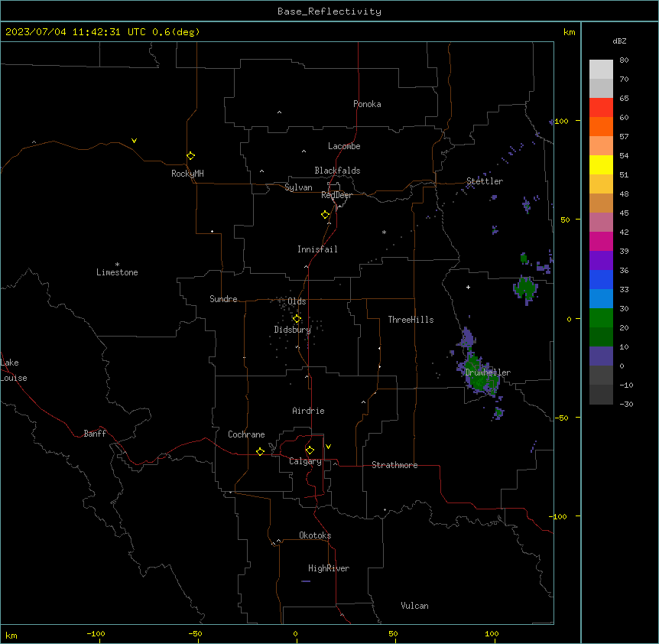Click the Banff label

95,434
